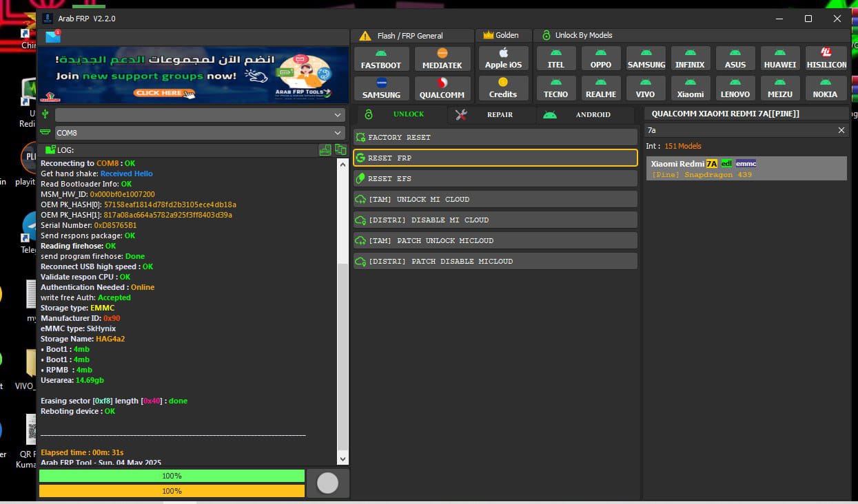This screenshot has width=858, height=504.
Task: Select the NOKIA brand button
Action: point(826,88)
